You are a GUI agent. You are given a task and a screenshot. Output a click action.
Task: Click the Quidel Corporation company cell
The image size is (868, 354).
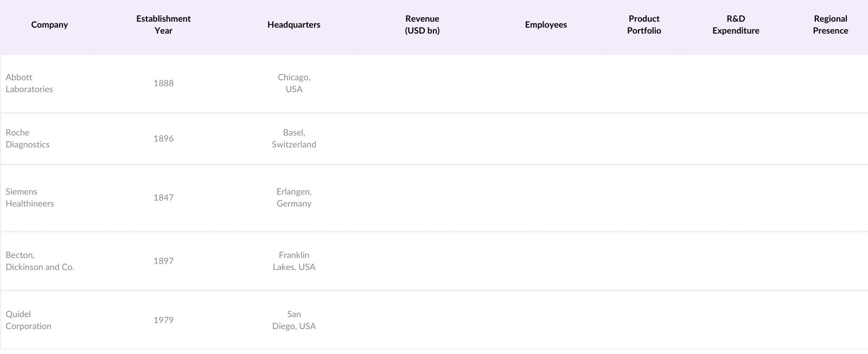coord(29,320)
